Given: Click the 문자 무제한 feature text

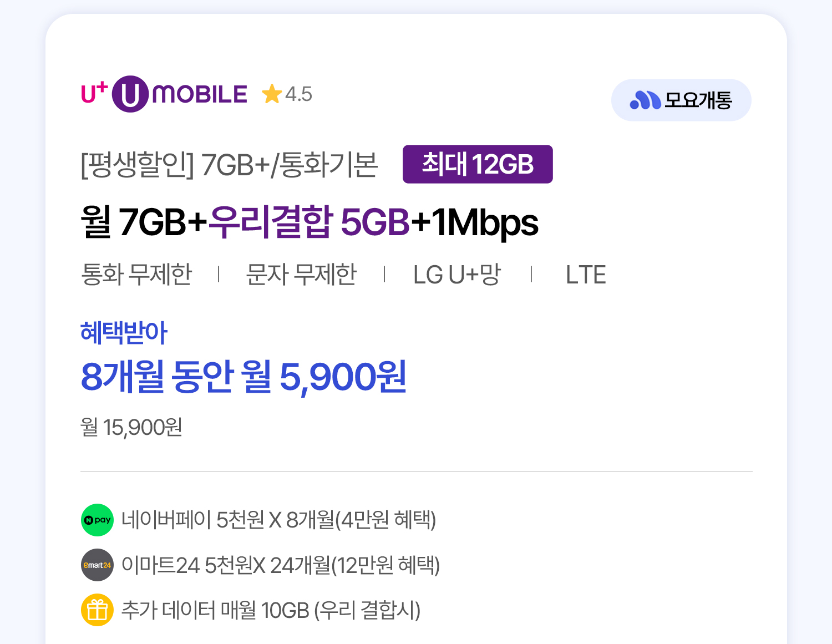Looking at the screenshot, I should [x=301, y=274].
